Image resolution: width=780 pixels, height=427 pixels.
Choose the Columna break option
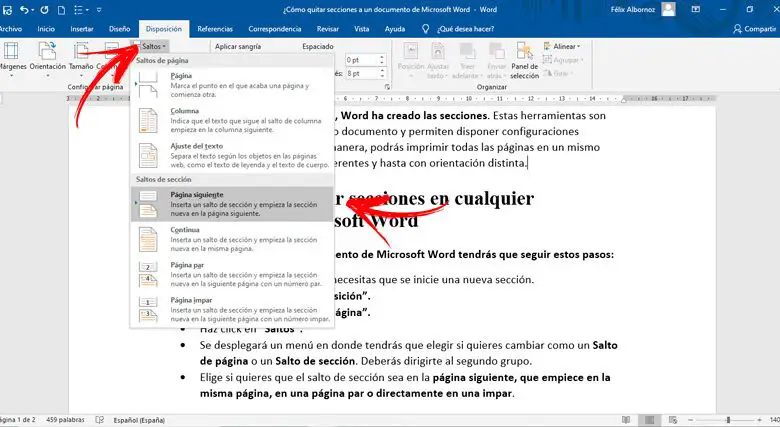[232, 120]
